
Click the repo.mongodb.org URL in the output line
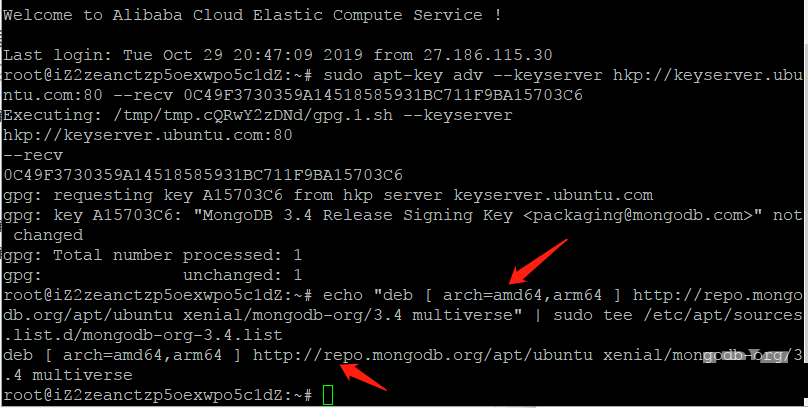pos(423,355)
